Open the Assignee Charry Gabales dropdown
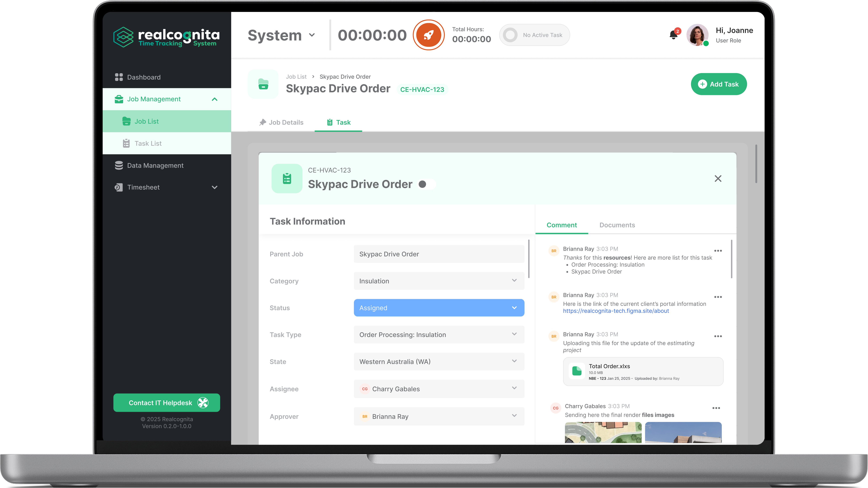The image size is (868, 488). 439,389
